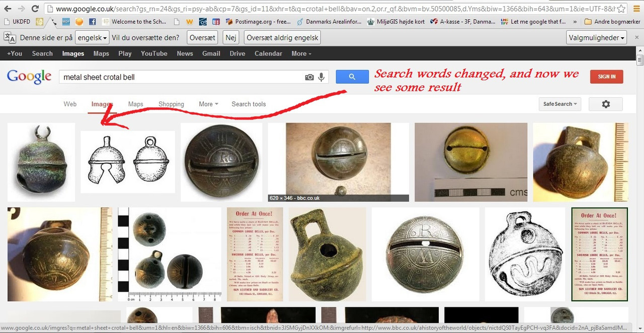The width and height of the screenshot is (644, 333).
Task: Click the translate icon in the translation bar
Action: pos(10,37)
